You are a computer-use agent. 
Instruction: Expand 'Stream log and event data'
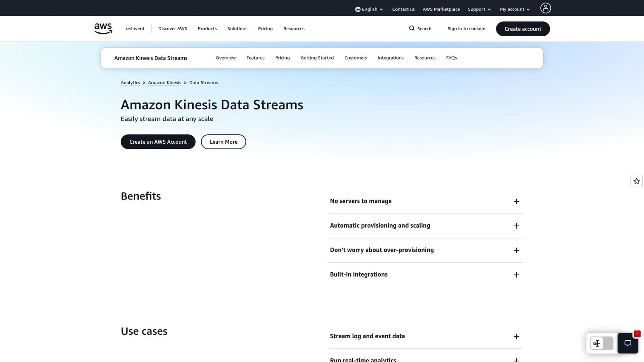pos(425,336)
